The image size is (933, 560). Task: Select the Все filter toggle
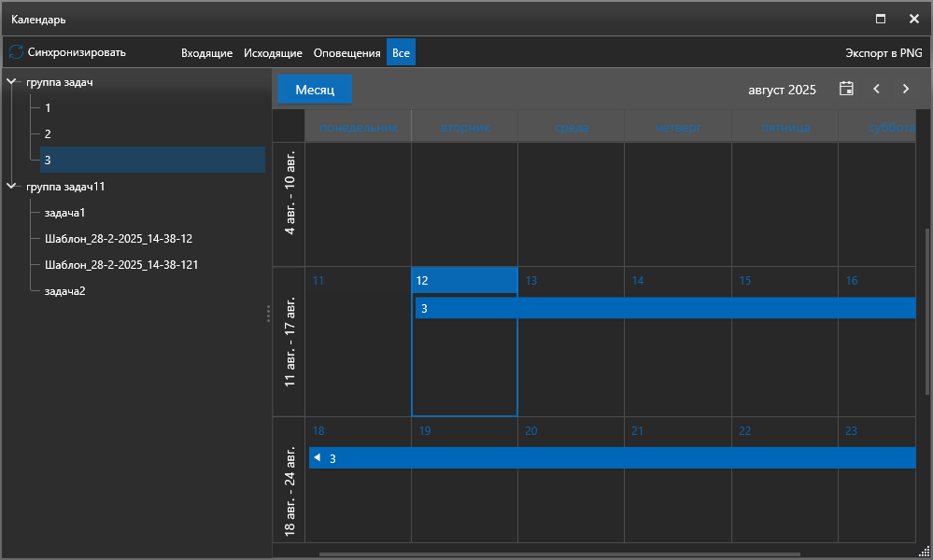click(x=401, y=53)
